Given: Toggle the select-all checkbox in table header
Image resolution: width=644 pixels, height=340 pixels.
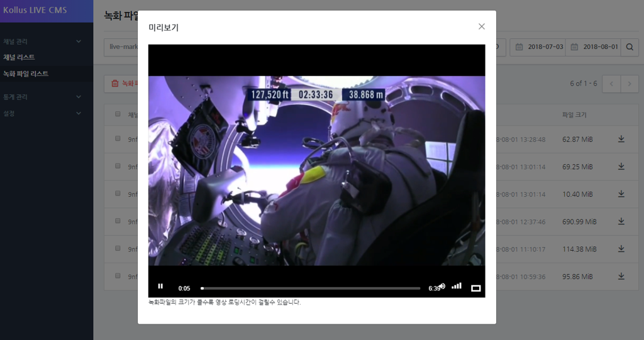Looking at the screenshot, I should tap(118, 114).
